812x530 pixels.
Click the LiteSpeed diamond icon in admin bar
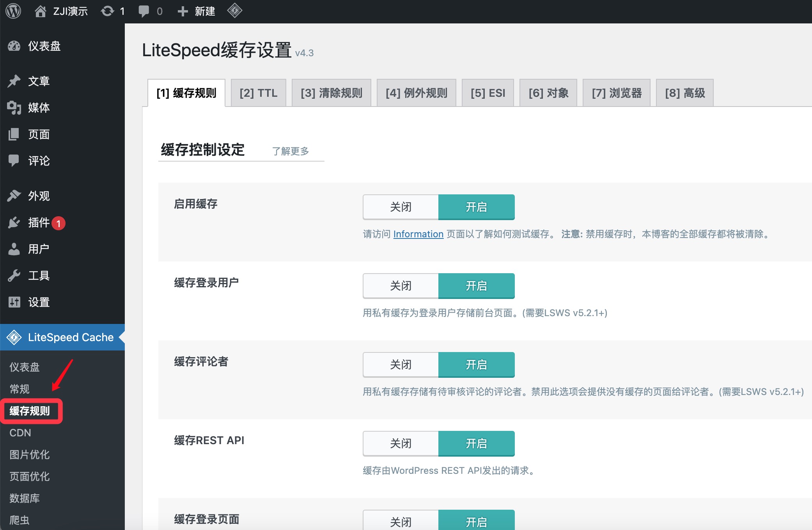[x=234, y=11]
